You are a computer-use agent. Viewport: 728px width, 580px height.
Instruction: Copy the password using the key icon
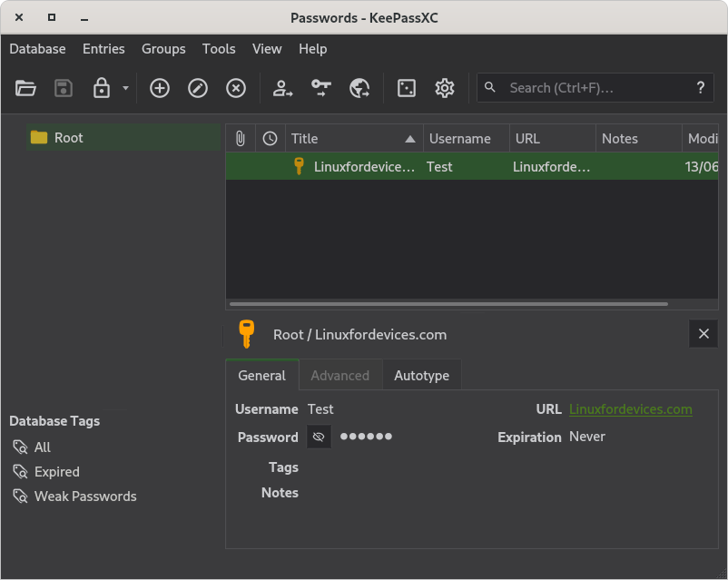(321, 88)
